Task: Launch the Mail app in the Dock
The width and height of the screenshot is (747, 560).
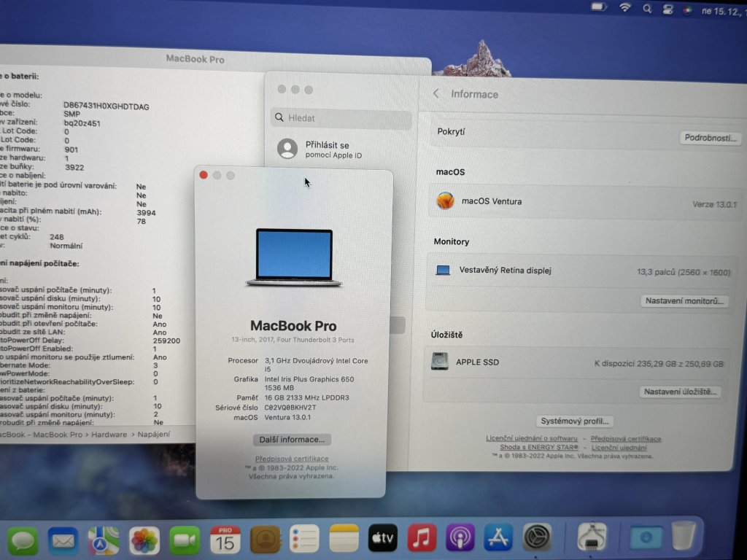Action: 63,541
